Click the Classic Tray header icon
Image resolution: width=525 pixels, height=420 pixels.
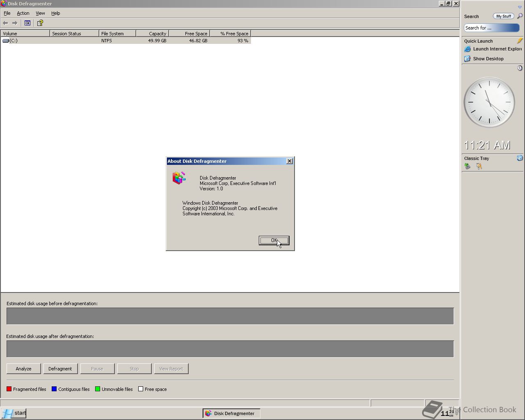point(520,158)
